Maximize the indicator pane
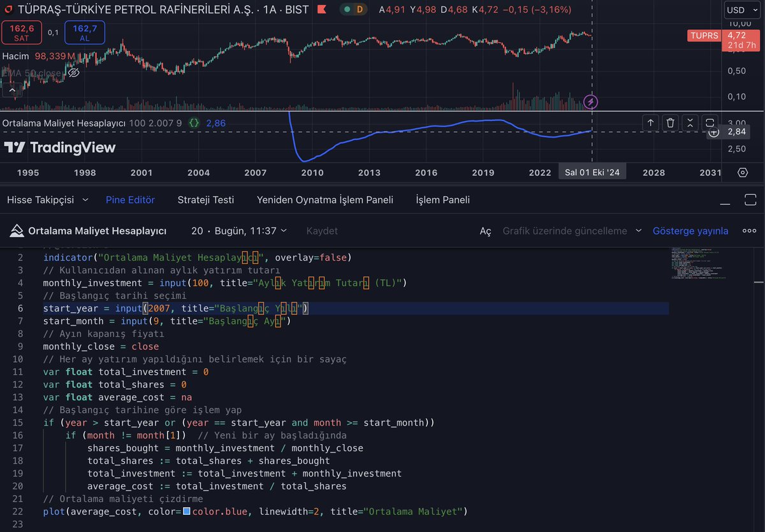This screenshot has height=532, width=765. [711, 123]
